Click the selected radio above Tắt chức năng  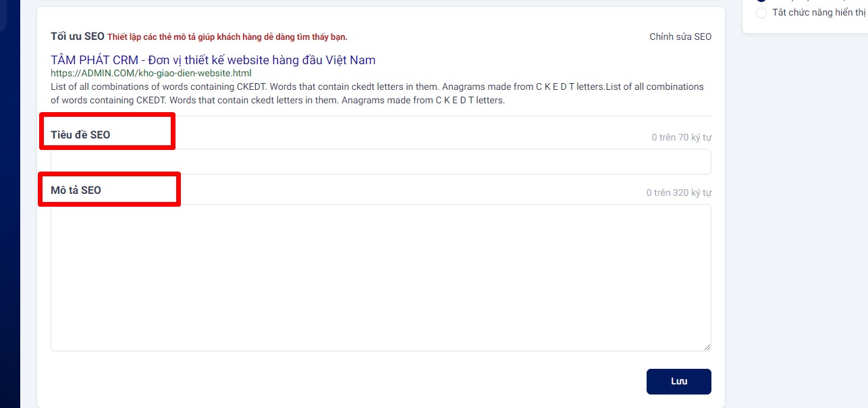(761, 1)
